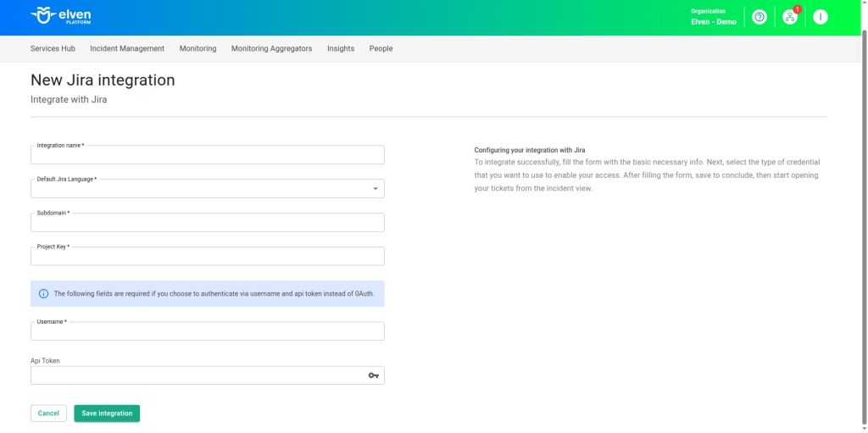
Task: Focus the Api Token input box
Action: click(x=197, y=375)
